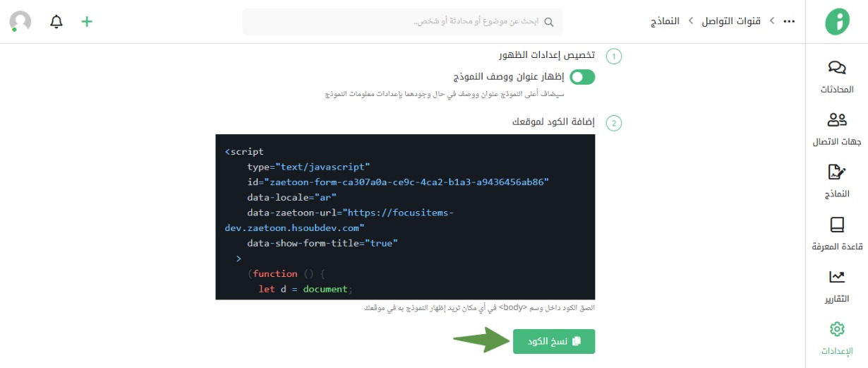Toggle show form title and description switch
Viewport: 868px width, 368px height.
582,77
